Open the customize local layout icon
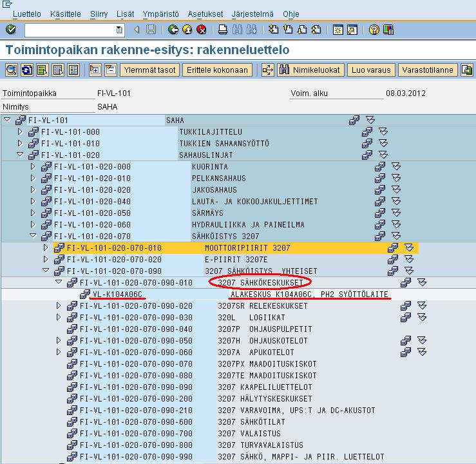This screenshot has width=476, height=464. point(388,30)
